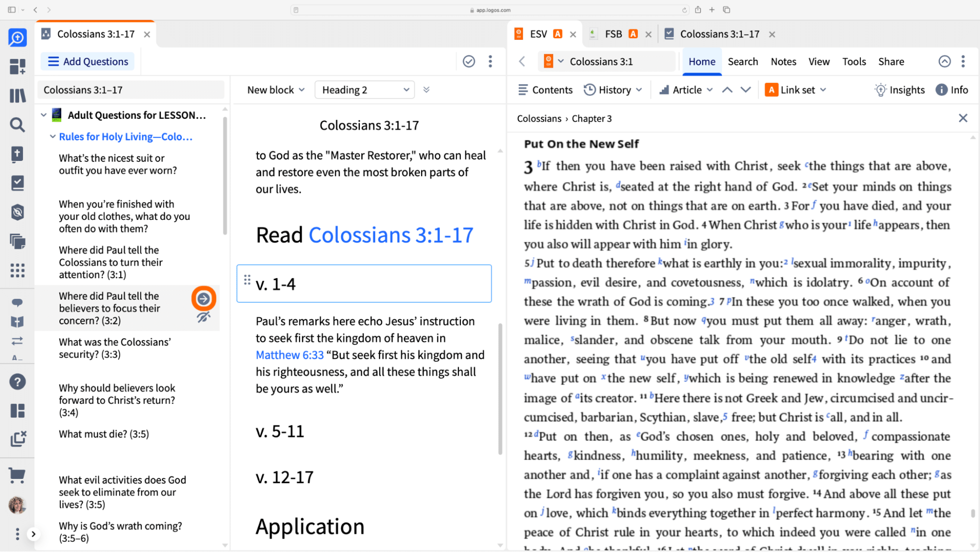Switch to the FSB panel tab
The width and height of the screenshot is (980, 552).
pyautogui.click(x=614, y=34)
